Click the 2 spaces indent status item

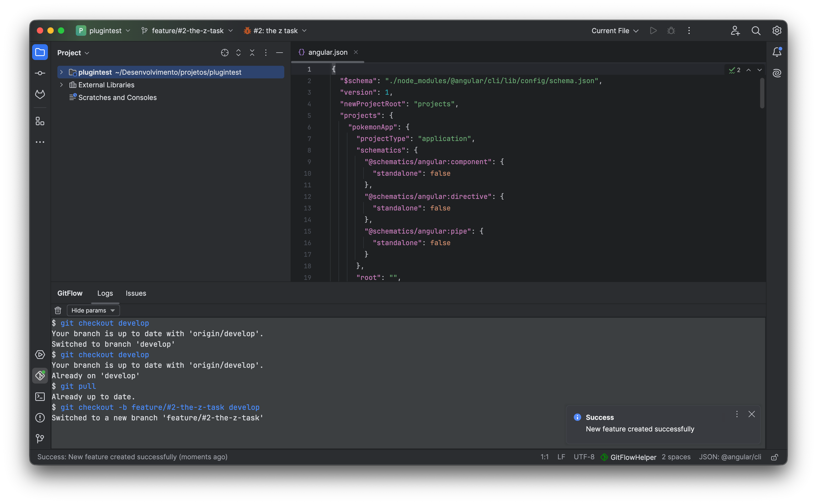click(x=676, y=457)
